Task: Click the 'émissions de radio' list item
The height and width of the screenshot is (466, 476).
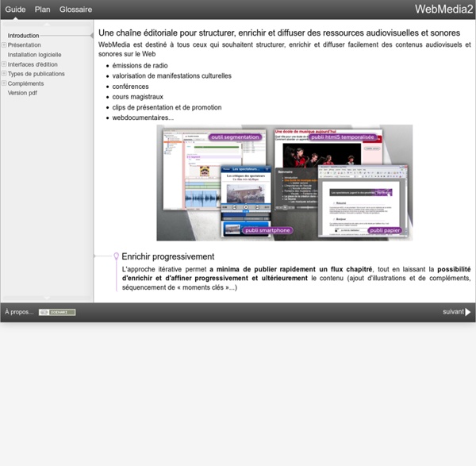Action: pyautogui.click(x=140, y=66)
